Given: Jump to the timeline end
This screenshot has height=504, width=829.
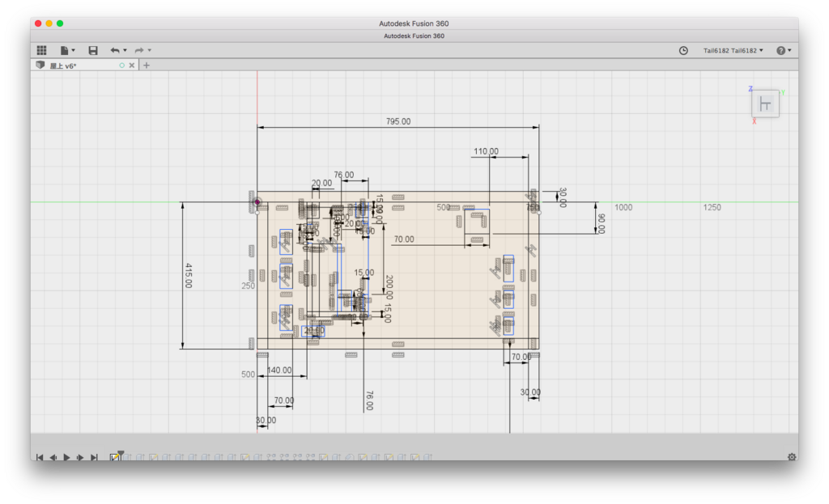Looking at the screenshot, I should 94,458.
